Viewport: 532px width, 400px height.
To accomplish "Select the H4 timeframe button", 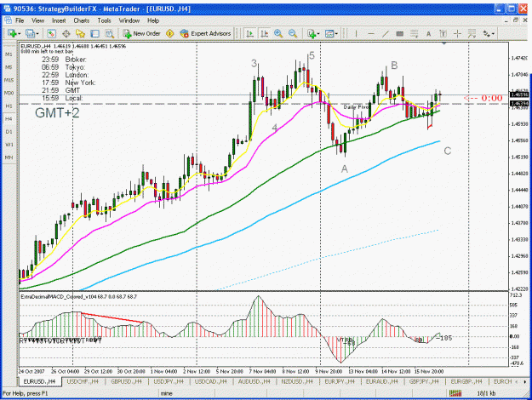I will click(x=9, y=119).
